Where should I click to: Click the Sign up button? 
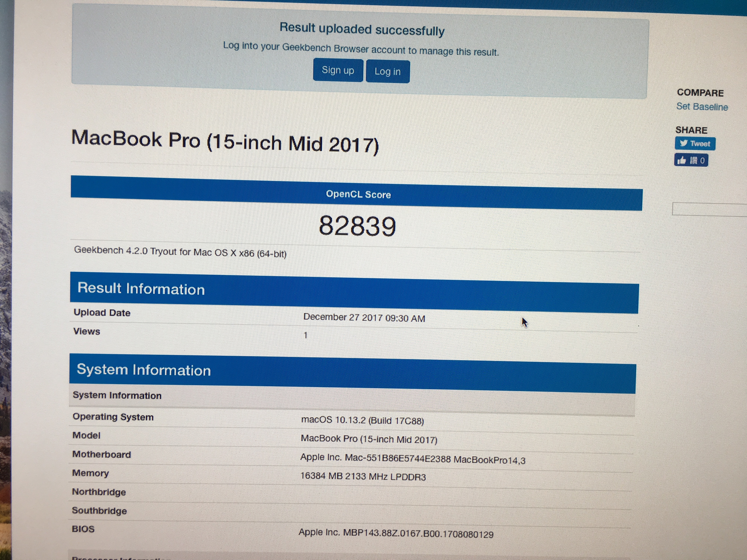tap(338, 70)
